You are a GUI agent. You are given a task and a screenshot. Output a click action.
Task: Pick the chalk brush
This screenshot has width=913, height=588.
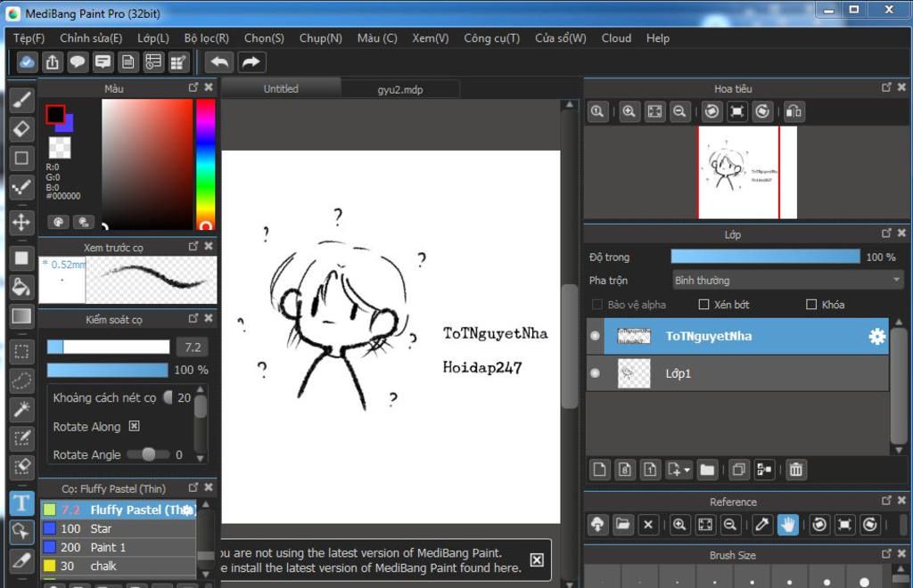point(119,566)
